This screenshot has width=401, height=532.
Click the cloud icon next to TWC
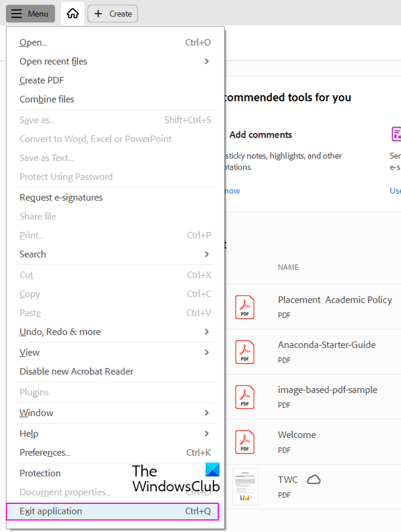[313, 480]
